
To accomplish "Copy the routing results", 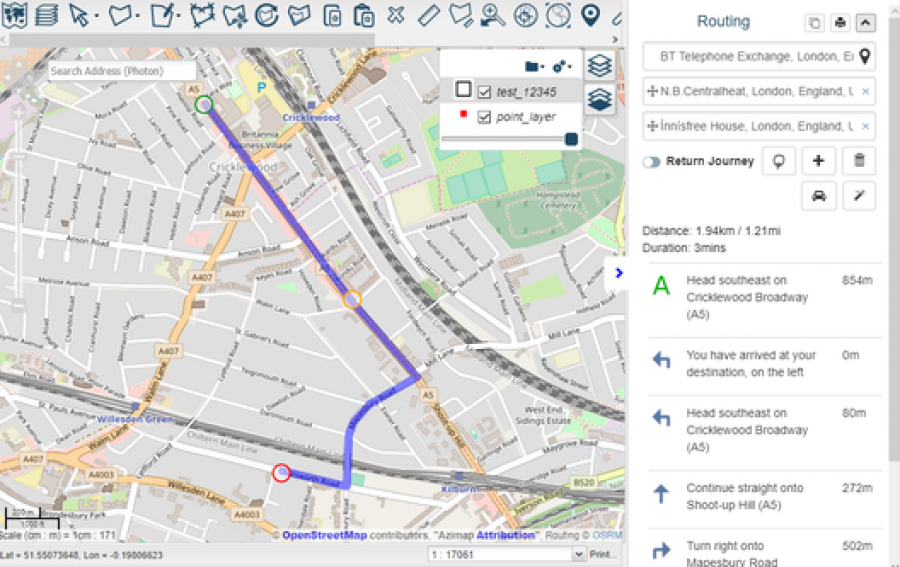I will [814, 23].
